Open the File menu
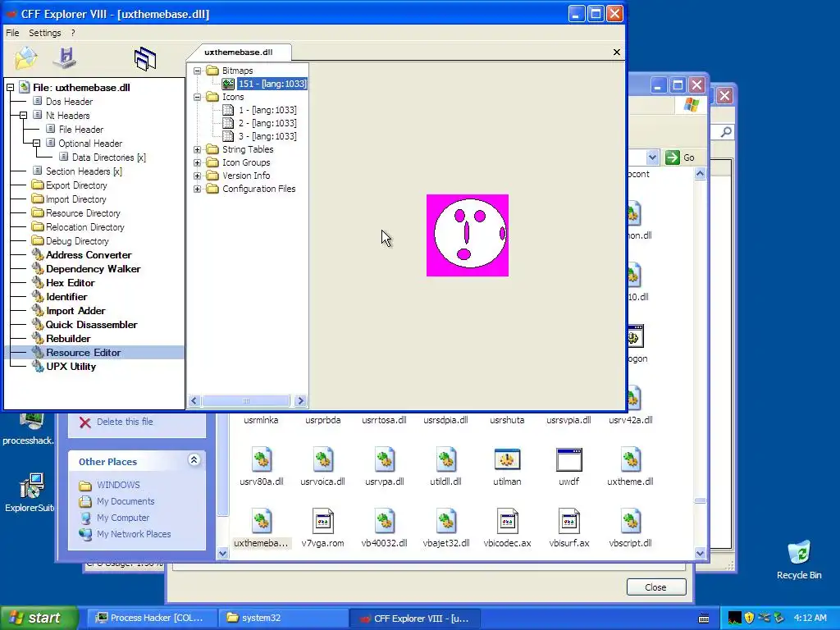840x630 pixels. click(x=12, y=33)
